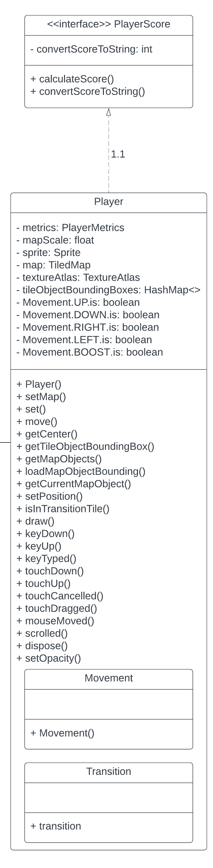
Task: Select the Transition nested class title
Action: coord(109,771)
